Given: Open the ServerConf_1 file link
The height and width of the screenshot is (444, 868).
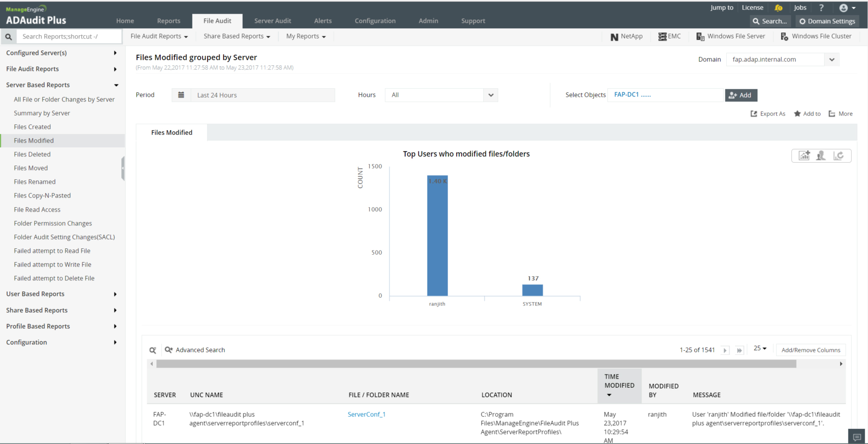Looking at the screenshot, I should pyautogui.click(x=366, y=414).
